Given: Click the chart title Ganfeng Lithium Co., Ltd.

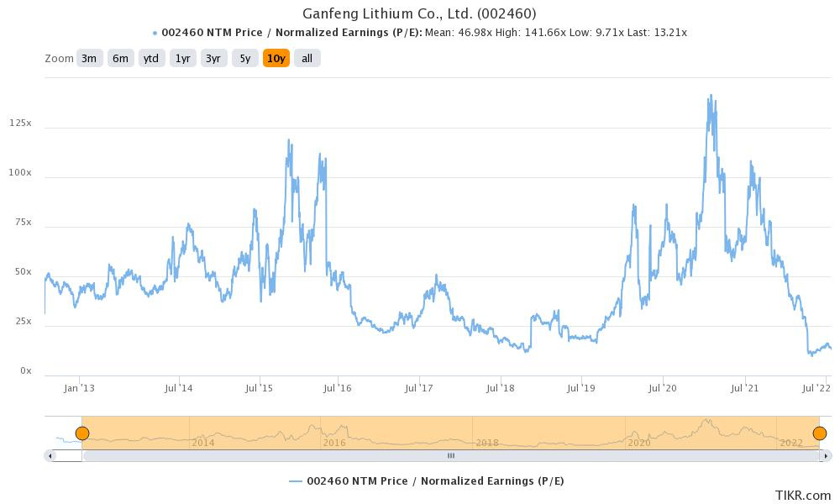Looking at the screenshot, I should click(419, 13).
